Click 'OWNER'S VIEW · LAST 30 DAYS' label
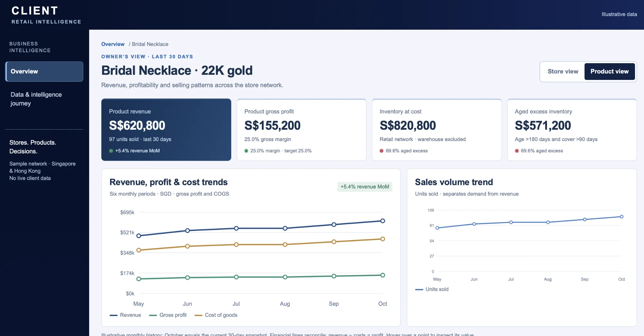Image resolution: width=644 pixels, height=336 pixels. tap(147, 57)
